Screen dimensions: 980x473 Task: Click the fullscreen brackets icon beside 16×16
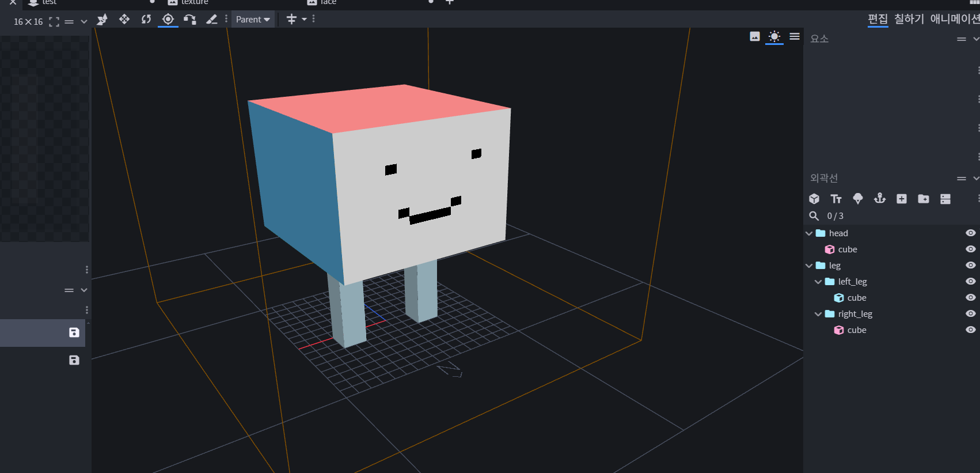(x=54, y=22)
